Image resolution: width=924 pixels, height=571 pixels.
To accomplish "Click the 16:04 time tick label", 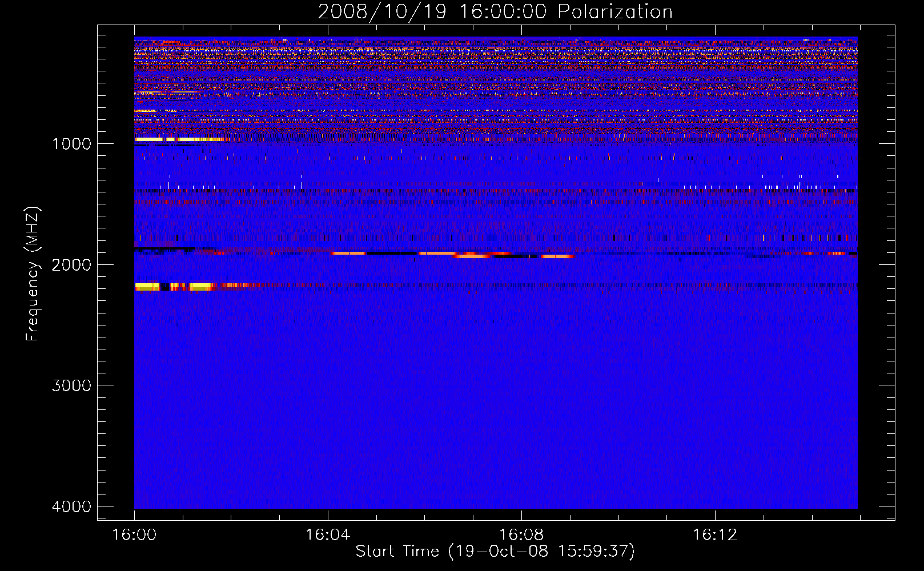I will tap(327, 535).
